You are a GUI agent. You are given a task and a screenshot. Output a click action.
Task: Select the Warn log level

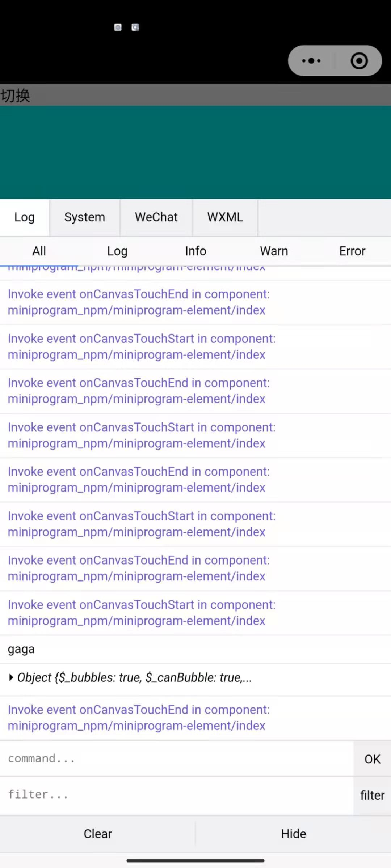pyautogui.click(x=274, y=251)
